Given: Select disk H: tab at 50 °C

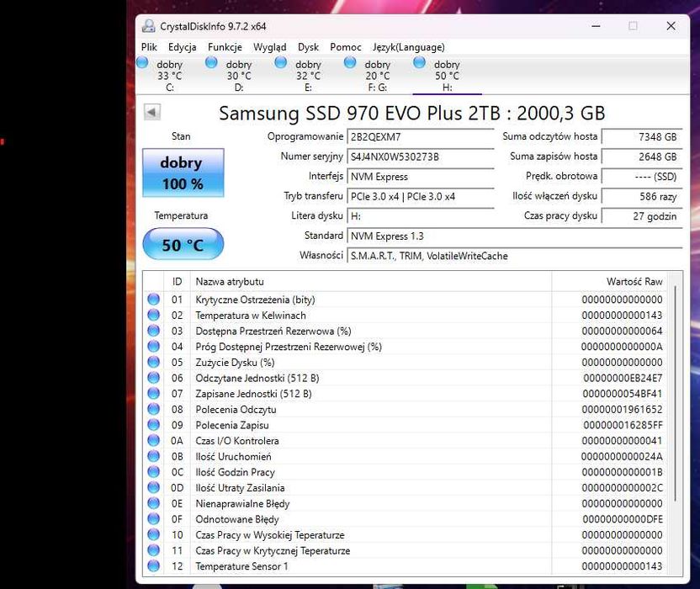Looking at the screenshot, I should 447,76.
